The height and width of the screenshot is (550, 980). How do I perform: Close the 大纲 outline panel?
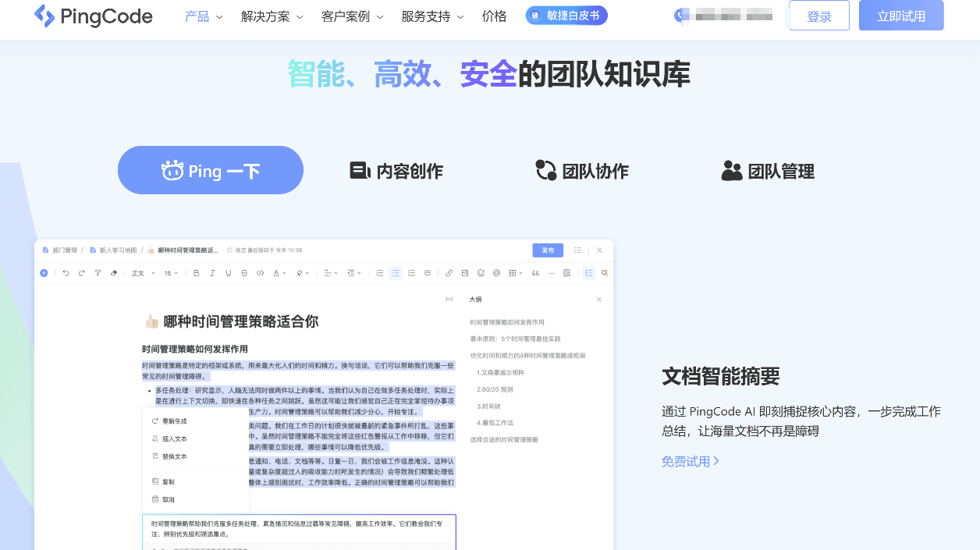tap(599, 300)
